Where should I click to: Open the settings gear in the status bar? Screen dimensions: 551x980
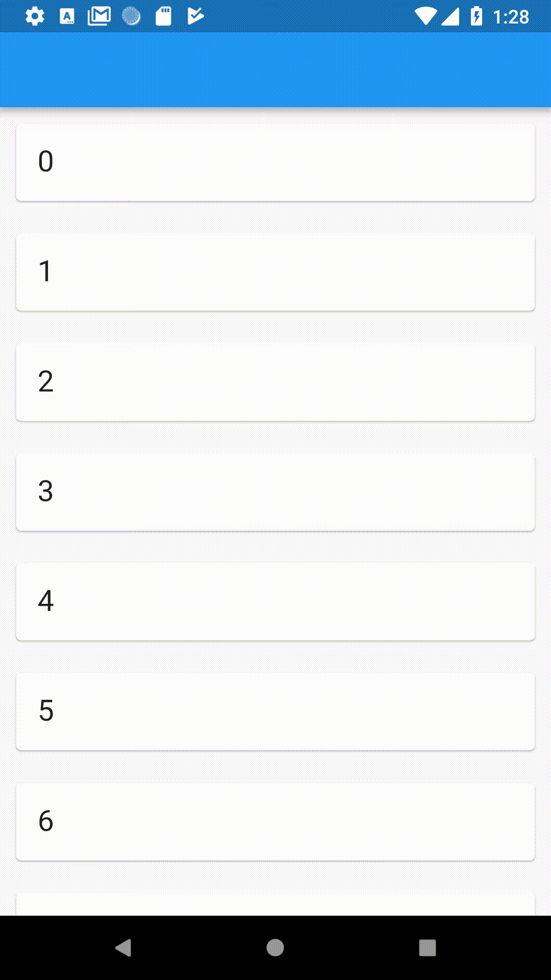pos(35,16)
